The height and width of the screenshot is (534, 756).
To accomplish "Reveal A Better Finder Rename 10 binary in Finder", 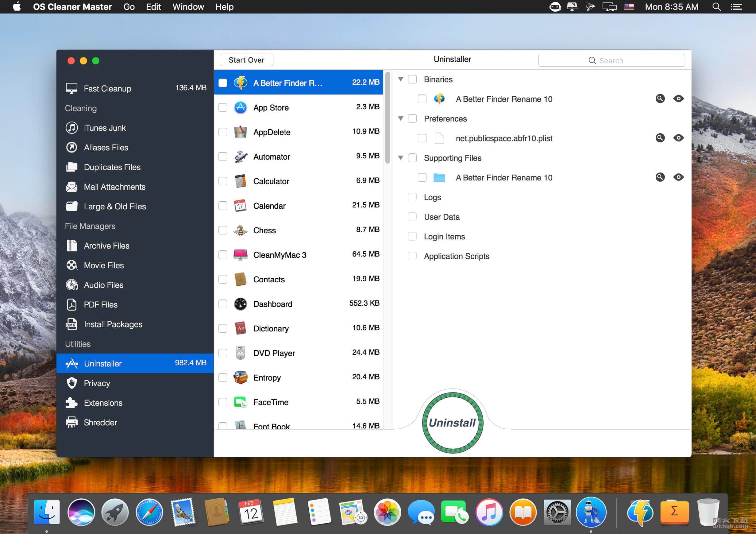I will point(660,99).
